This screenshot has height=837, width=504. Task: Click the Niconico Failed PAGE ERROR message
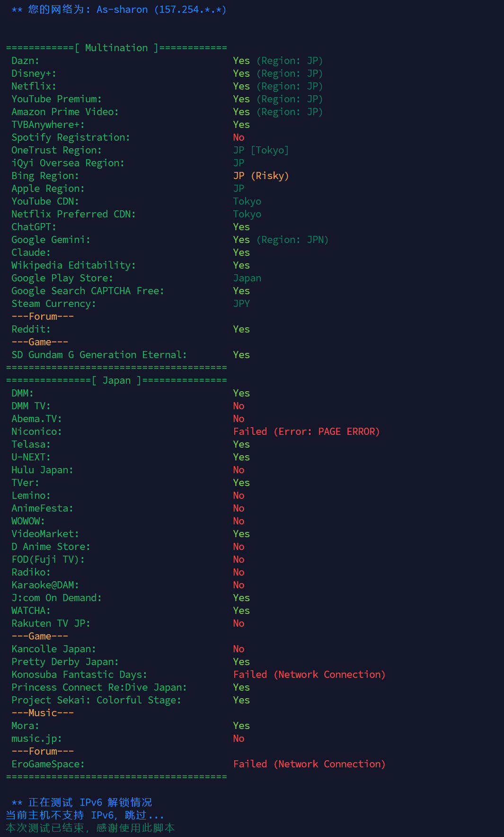pos(306,432)
